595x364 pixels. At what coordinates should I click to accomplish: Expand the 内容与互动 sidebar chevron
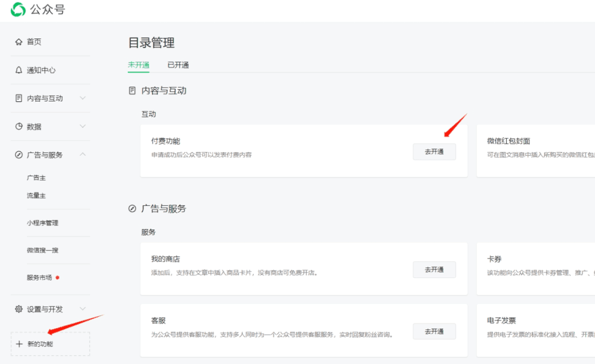[82, 98]
